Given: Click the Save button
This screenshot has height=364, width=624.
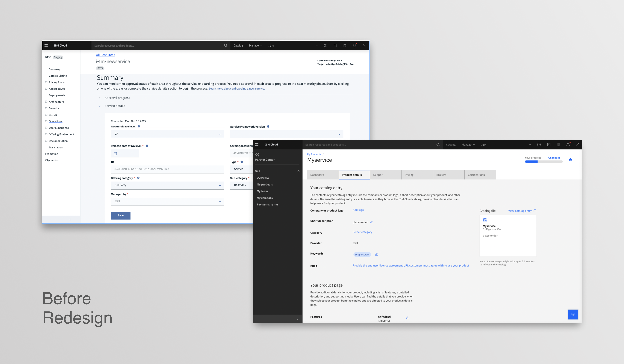Looking at the screenshot, I should (x=121, y=215).
